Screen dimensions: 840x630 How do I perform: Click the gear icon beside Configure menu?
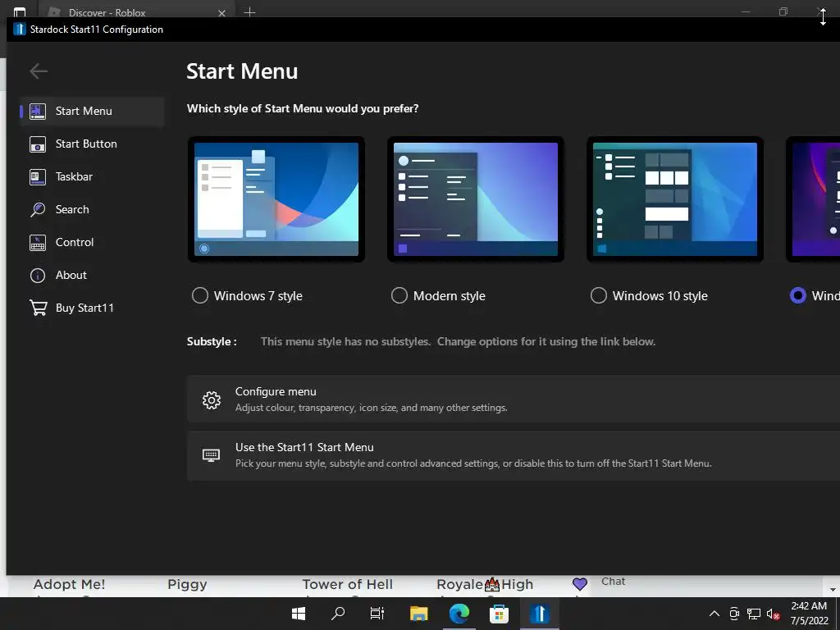tap(212, 399)
